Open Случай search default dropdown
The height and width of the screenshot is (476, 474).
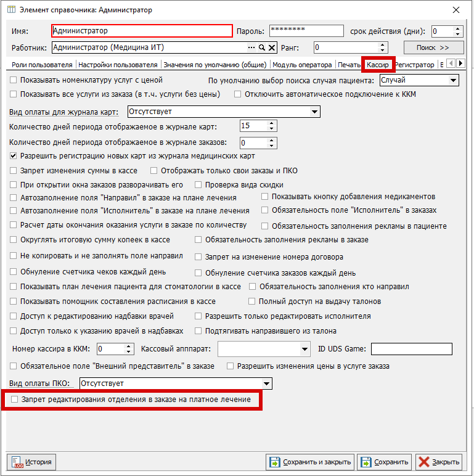453,80
